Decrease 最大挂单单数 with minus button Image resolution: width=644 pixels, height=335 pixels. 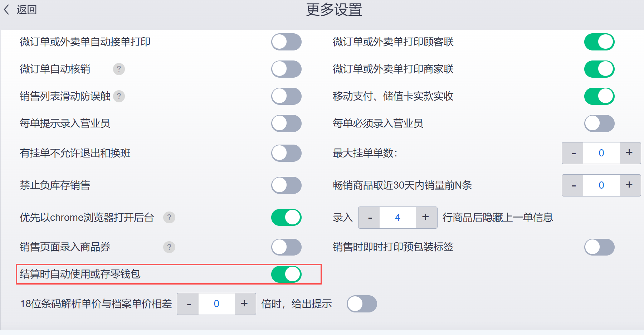click(x=574, y=153)
